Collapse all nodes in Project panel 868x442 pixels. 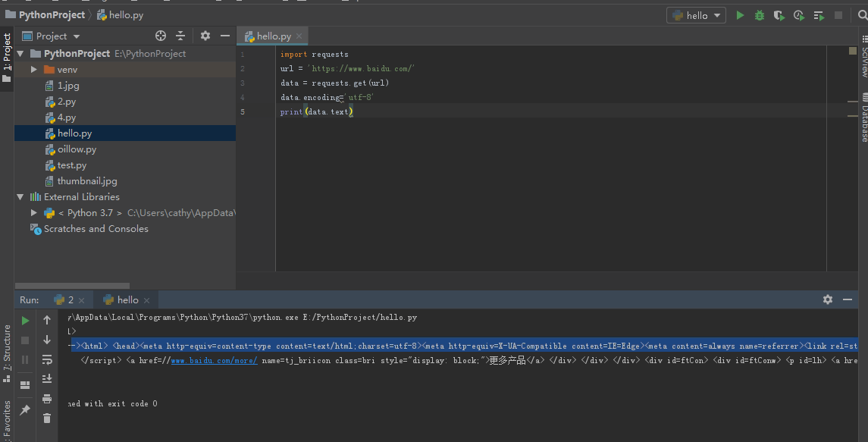tap(180, 36)
